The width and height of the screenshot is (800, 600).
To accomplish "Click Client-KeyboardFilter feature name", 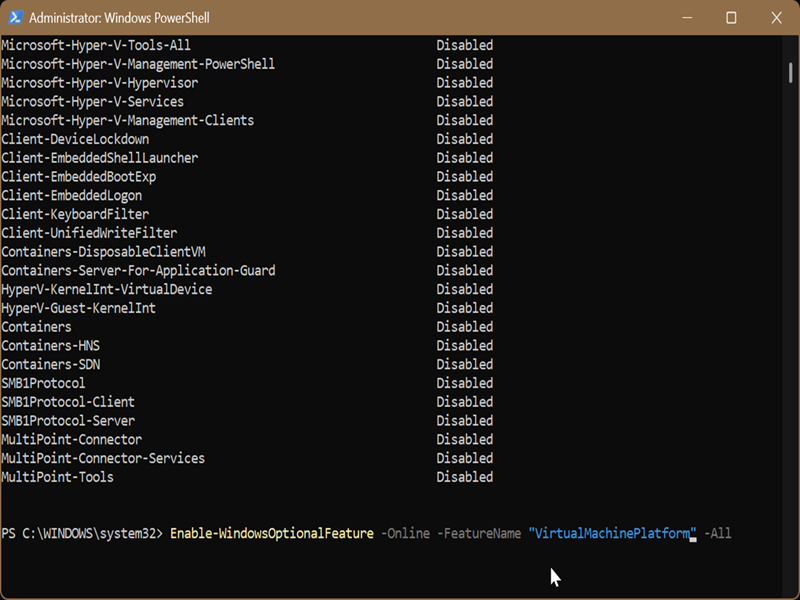I will (x=75, y=214).
